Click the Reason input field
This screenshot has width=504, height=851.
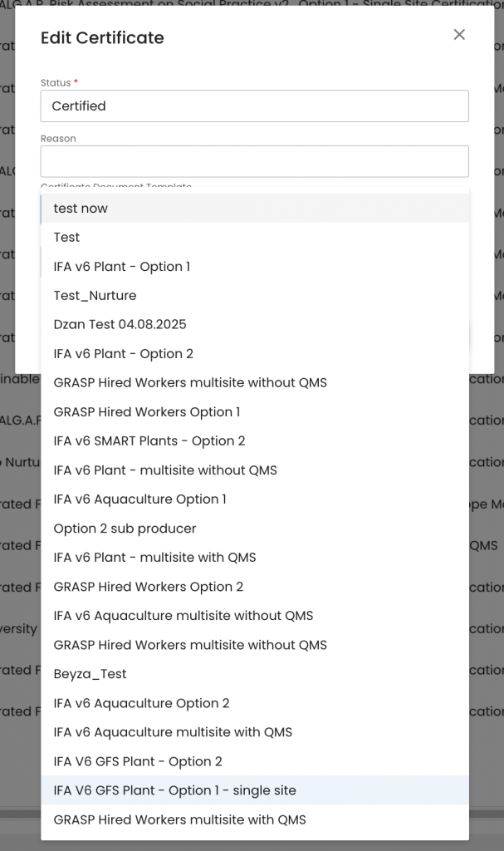[x=254, y=161]
